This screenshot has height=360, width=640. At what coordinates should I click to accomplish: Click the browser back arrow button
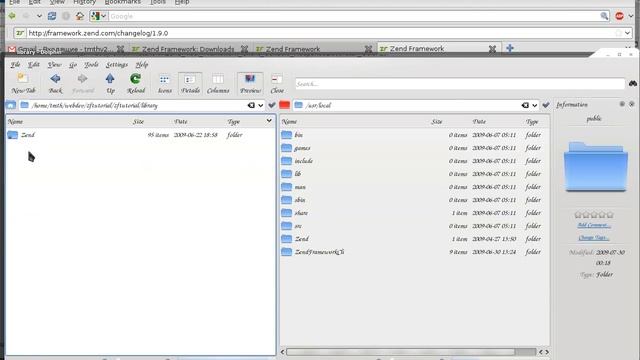click(12, 16)
